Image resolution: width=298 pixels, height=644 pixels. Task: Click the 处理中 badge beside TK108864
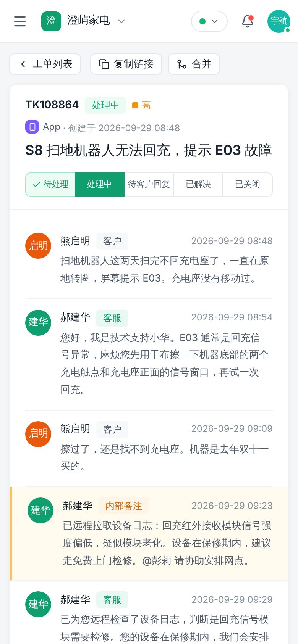point(105,105)
